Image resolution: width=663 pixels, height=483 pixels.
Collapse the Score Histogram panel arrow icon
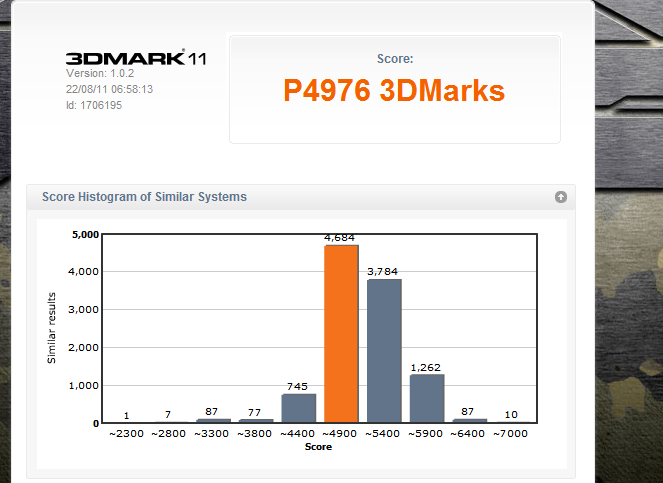(561, 197)
